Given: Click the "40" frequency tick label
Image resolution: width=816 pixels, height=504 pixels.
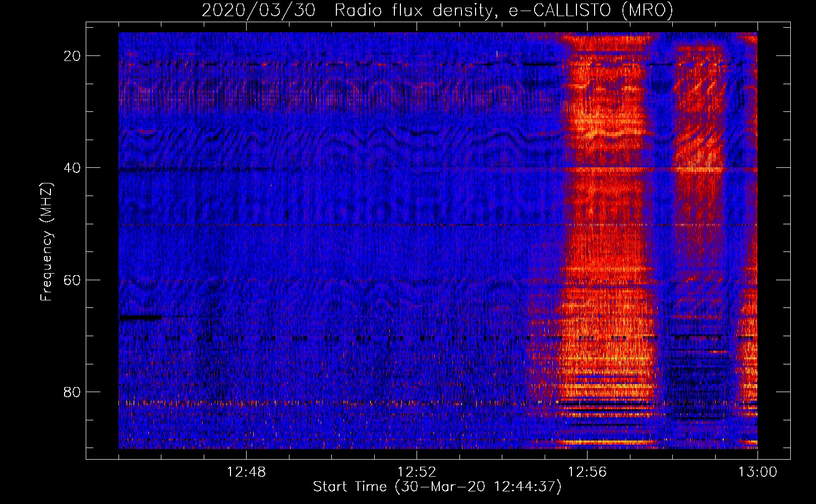Looking at the screenshot, I should point(73,168).
